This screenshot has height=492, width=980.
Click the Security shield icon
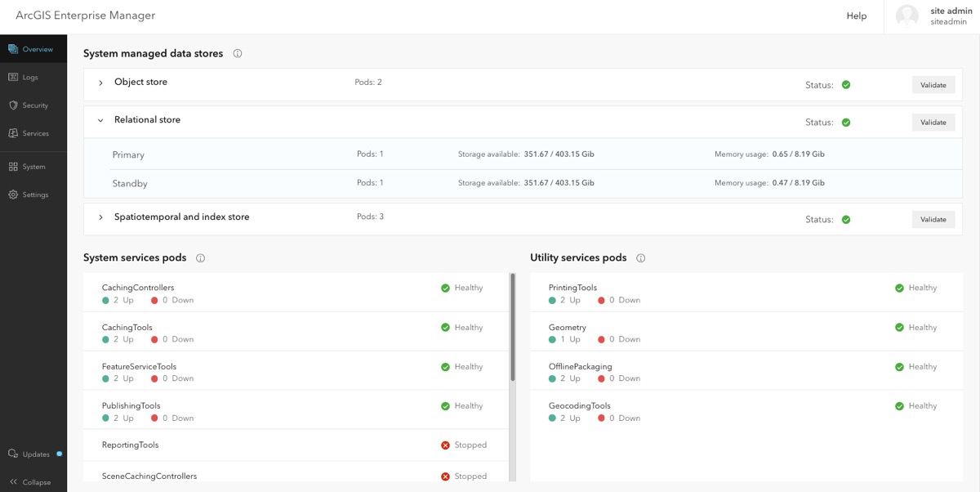[x=13, y=105]
